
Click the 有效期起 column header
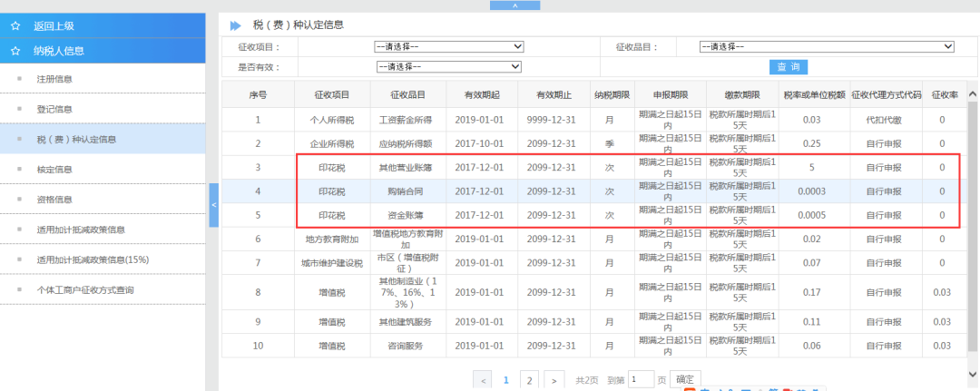tap(481, 95)
